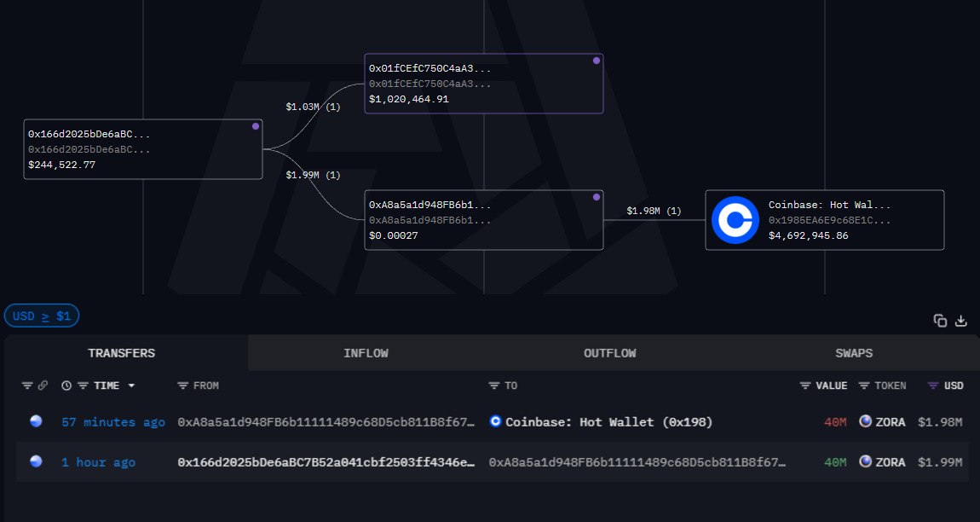980x522 pixels.
Task: Click the Coinbase icon in TO column
Action: coord(496,421)
